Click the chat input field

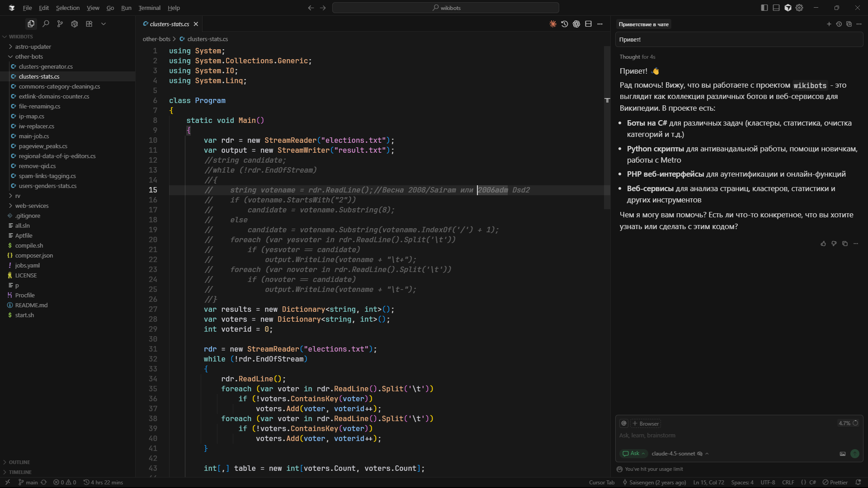tap(723, 436)
